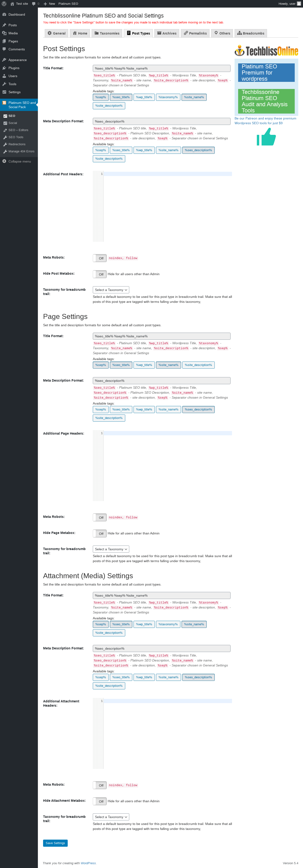Open Page Settings breadcrumb taxonomy dropdown

[111, 549]
